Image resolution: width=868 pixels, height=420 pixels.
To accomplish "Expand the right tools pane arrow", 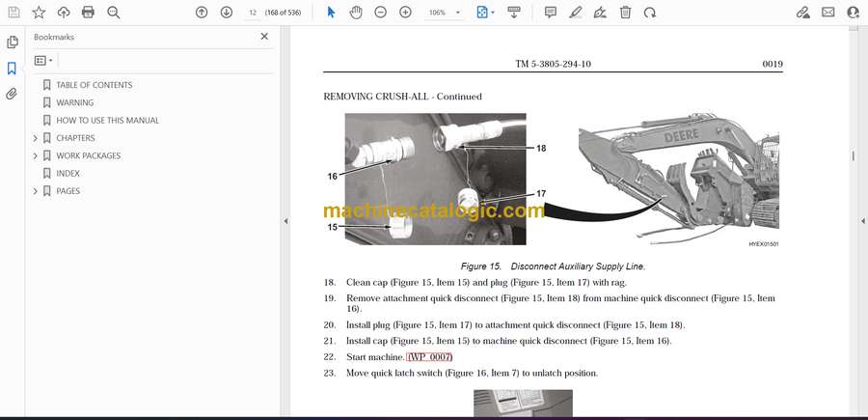I will 862,221.
